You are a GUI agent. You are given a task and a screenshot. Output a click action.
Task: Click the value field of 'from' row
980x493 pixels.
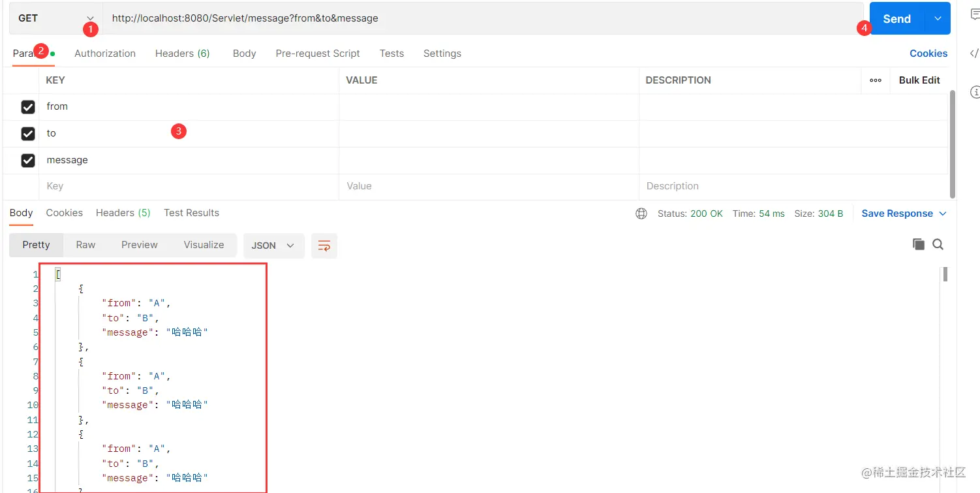point(489,107)
